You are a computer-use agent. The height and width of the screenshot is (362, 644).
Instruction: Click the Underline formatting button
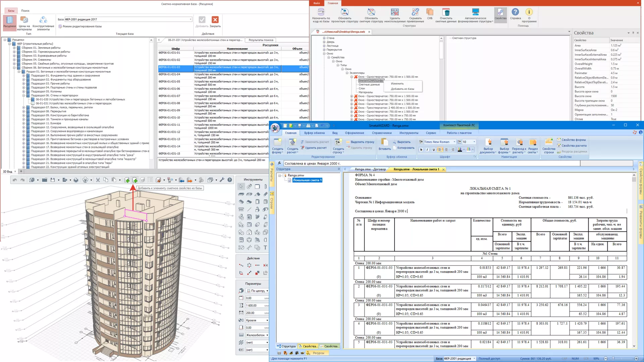[x=433, y=150]
